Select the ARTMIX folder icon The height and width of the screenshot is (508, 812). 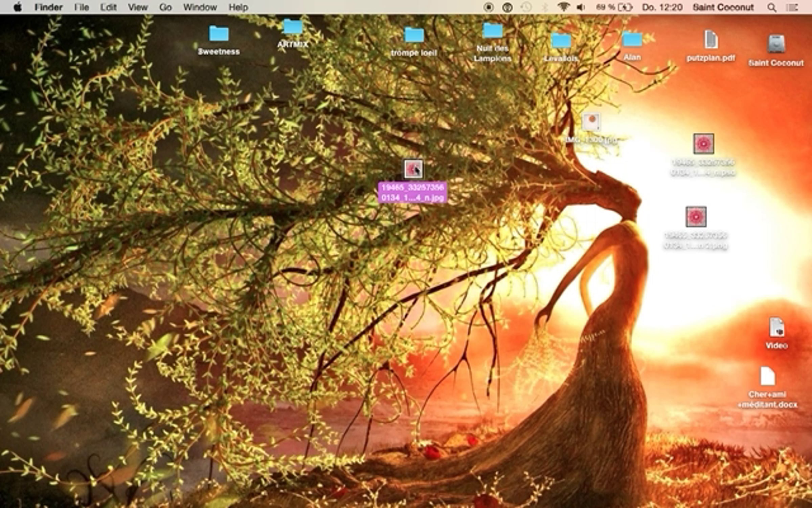[293, 27]
